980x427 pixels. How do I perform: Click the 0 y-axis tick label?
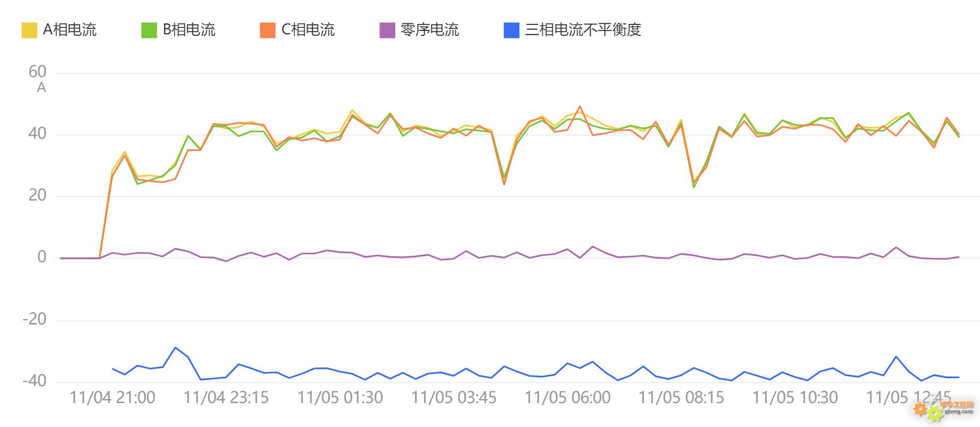pos(42,257)
